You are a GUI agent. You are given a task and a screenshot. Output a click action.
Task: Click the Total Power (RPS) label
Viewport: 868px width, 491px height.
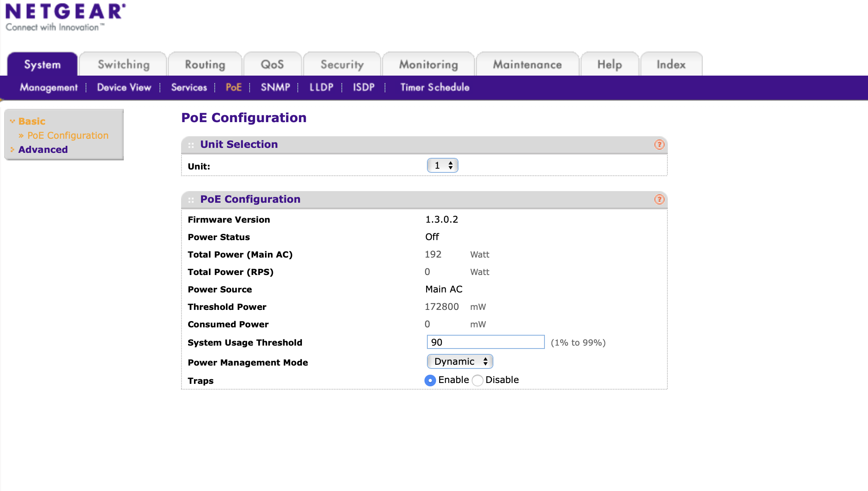point(230,272)
